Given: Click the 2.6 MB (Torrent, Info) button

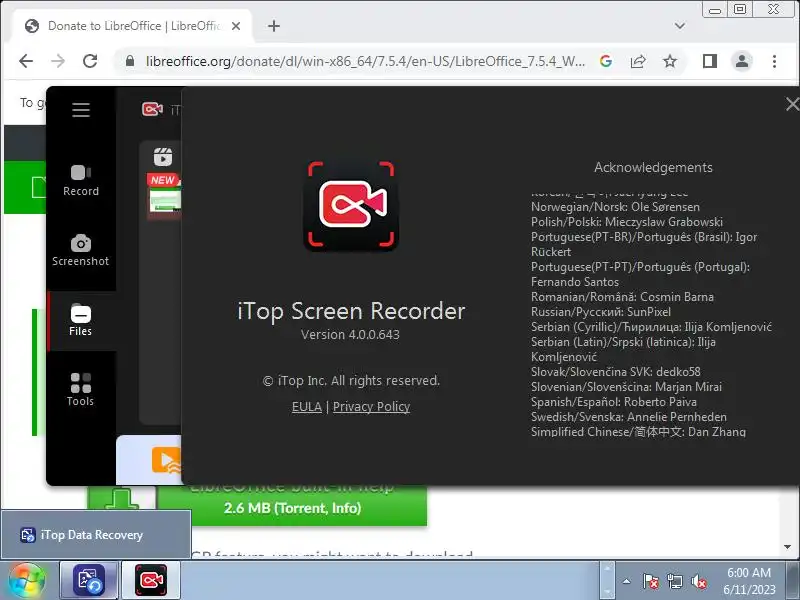Looking at the screenshot, I should tap(292, 508).
